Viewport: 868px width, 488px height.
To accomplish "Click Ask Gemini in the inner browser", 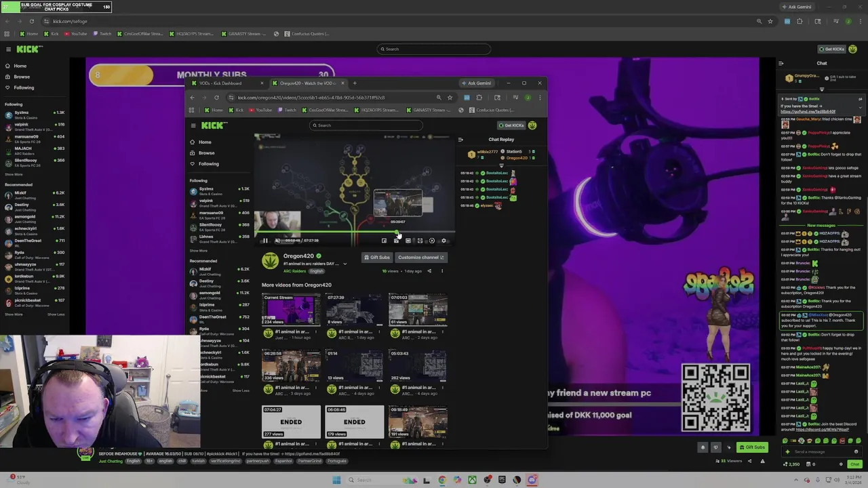I will (476, 83).
